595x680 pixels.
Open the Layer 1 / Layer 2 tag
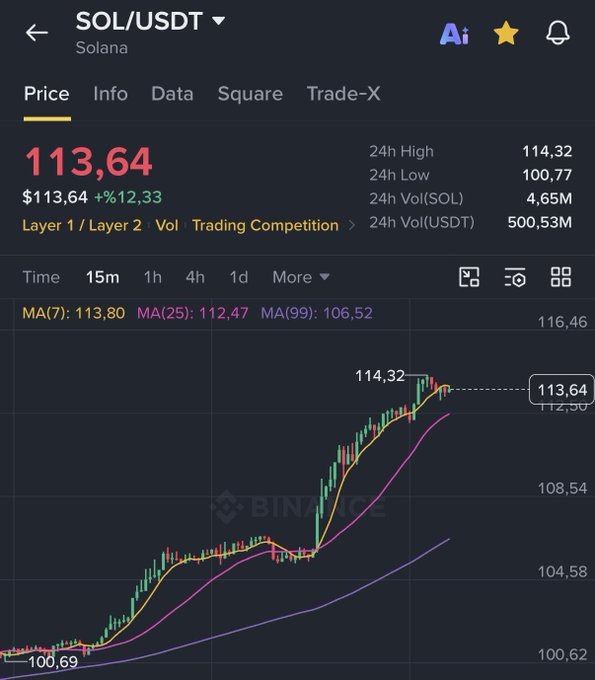82,225
